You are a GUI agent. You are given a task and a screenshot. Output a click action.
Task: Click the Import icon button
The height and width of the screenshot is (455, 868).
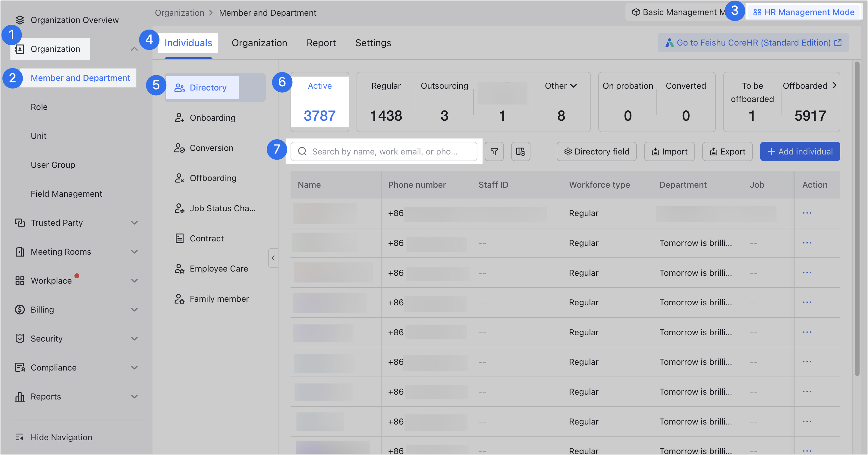click(669, 151)
